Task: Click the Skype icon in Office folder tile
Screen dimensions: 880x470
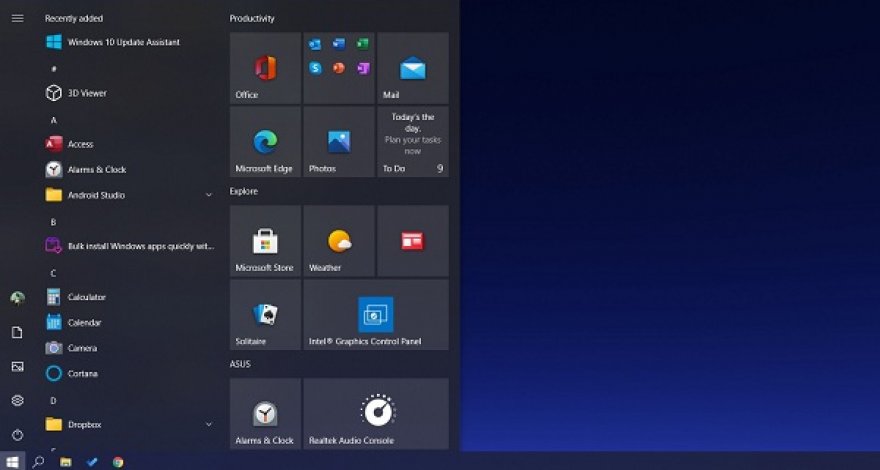Action: (315, 68)
